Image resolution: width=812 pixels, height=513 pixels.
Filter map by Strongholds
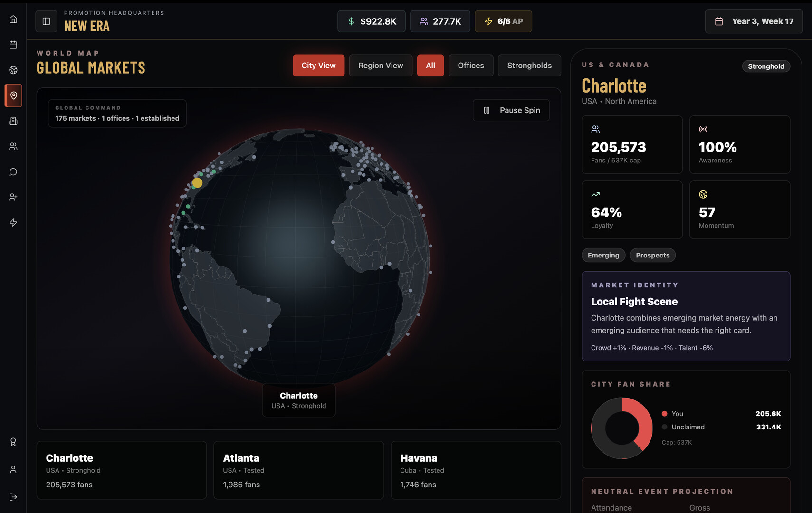(529, 66)
